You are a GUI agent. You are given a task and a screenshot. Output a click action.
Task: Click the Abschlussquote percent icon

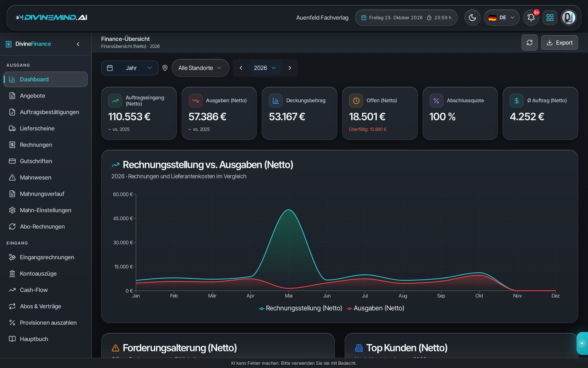[436, 100]
